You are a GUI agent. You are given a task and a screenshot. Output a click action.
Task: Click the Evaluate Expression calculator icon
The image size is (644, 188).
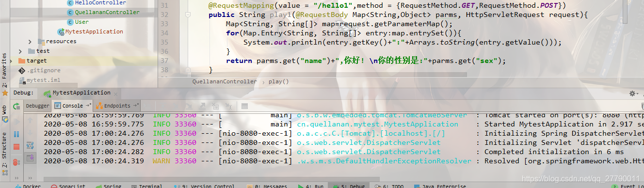tap(244, 106)
